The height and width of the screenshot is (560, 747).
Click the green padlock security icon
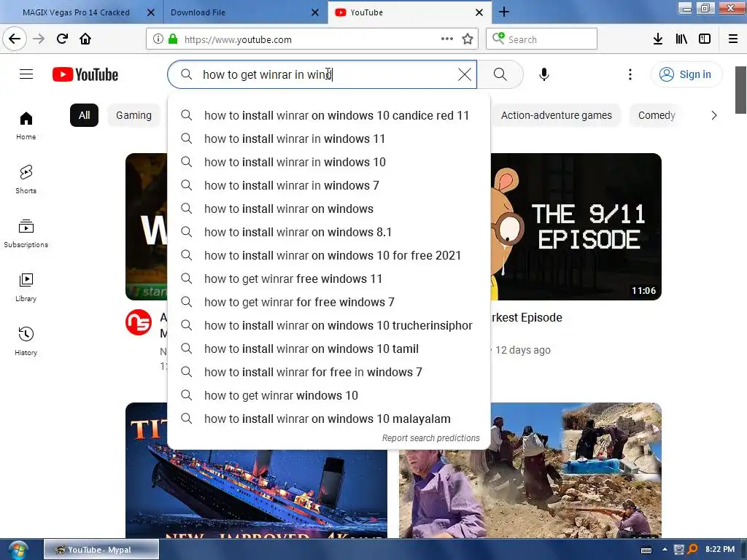(x=173, y=39)
